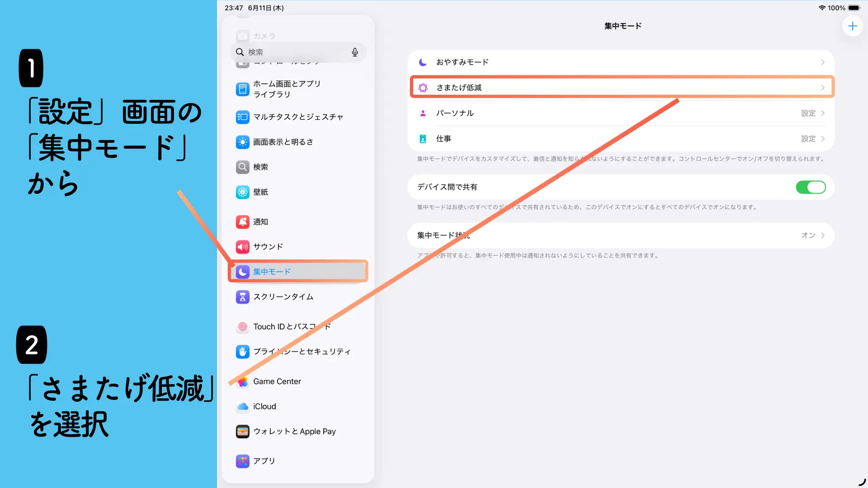Open Touch ID fingerprint icon
The width and height of the screenshot is (868, 488).
243,327
